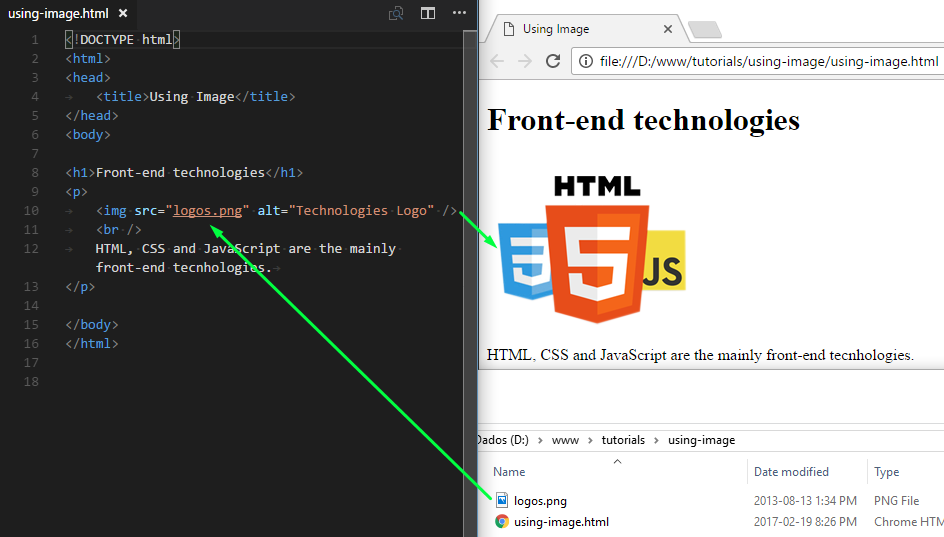Viewport: 944px width, 537px height.
Task: Close the using-image.html editor tab
Action: 123,13
